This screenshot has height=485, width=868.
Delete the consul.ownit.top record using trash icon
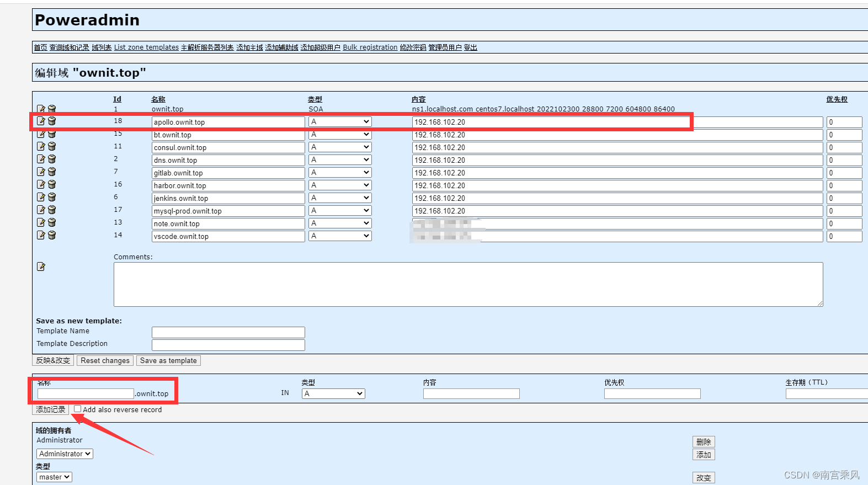coord(52,146)
